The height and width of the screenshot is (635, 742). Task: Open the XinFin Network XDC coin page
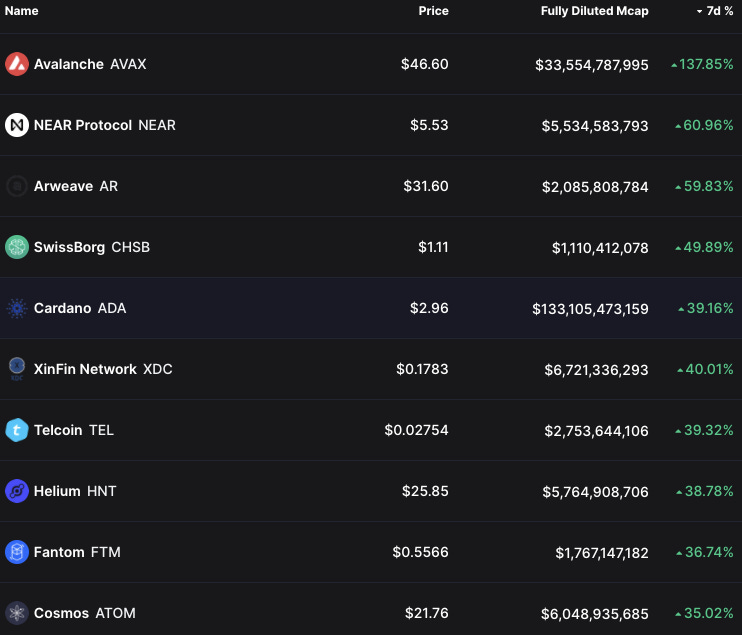coord(103,369)
